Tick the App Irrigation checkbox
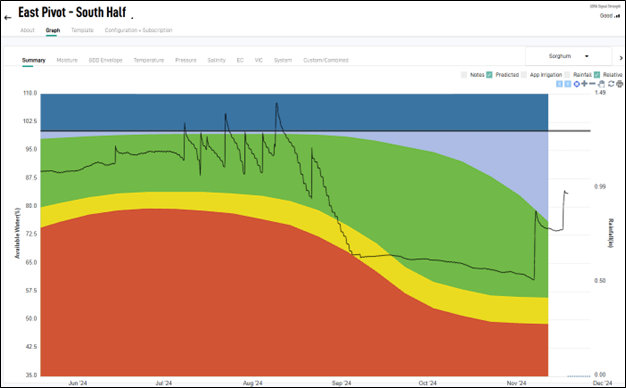 pyautogui.click(x=524, y=75)
